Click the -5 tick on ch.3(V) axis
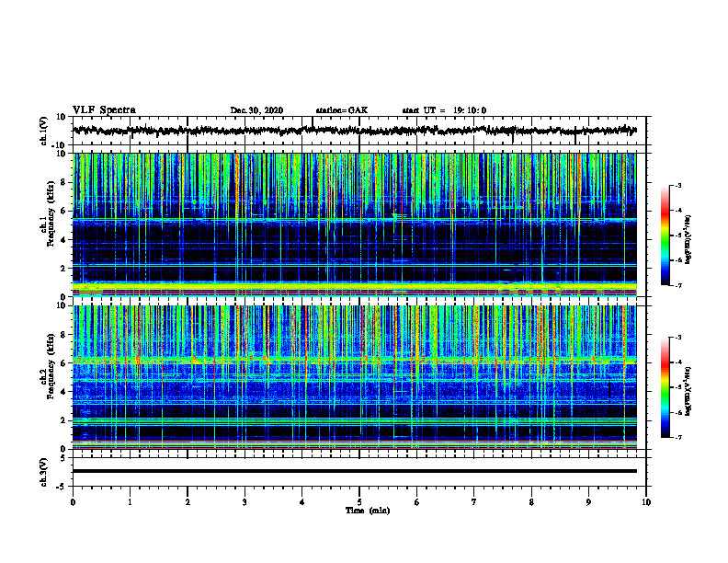The height and width of the screenshot is (563, 728). coord(62,487)
